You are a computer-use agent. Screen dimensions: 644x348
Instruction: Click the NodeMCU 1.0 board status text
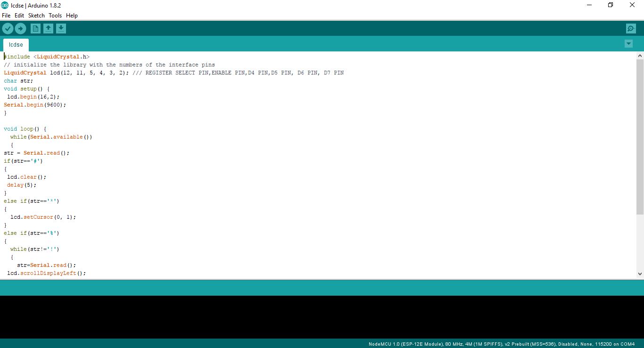click(x=502, y=344)
